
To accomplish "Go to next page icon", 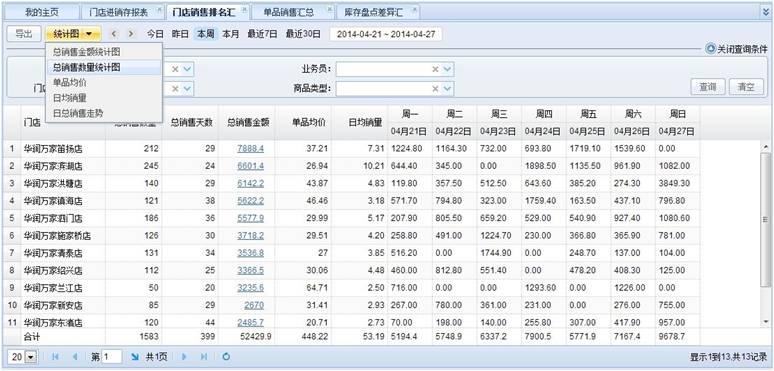I will (185, 357).
